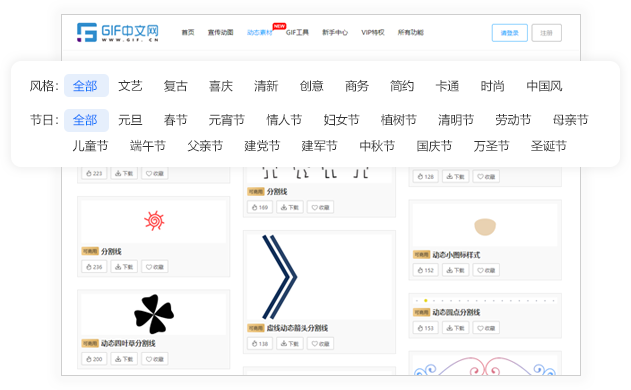Choose the 国庆节 holiday filter

[x=434, y=146]
